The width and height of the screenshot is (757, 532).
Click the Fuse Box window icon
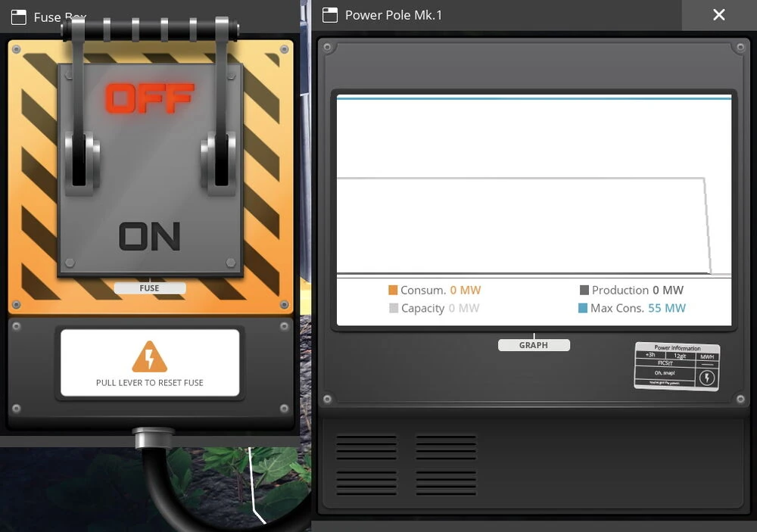point(19,17)
